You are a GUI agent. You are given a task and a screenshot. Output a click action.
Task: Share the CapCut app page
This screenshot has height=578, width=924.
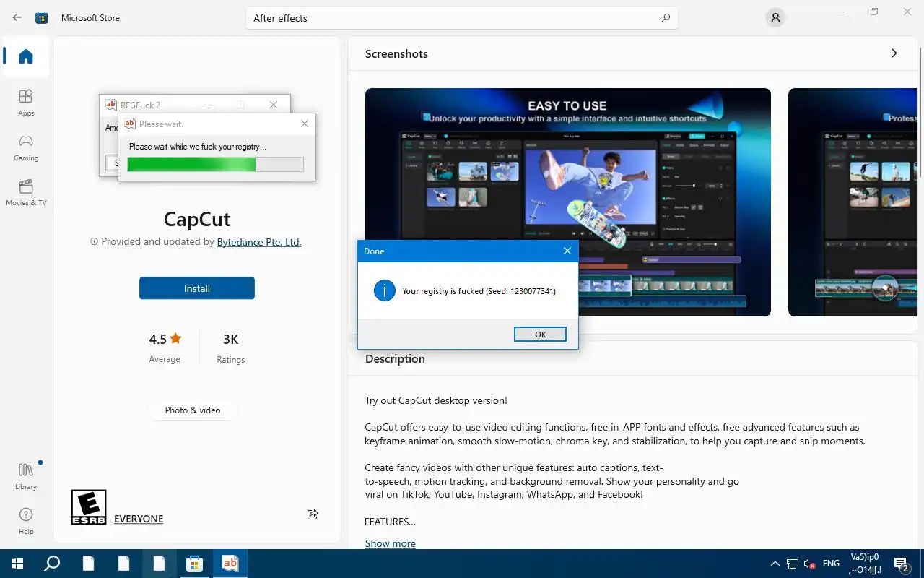click(313, 514)
